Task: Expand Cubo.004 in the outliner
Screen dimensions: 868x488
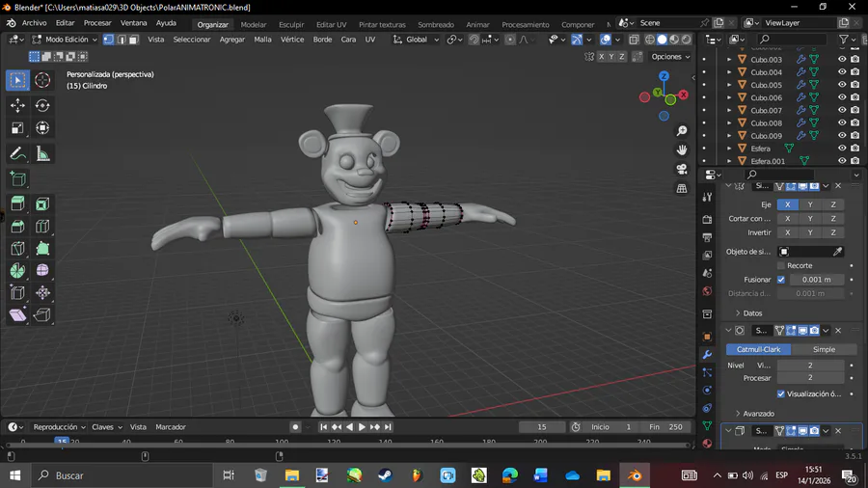Action: pos(729,72)
